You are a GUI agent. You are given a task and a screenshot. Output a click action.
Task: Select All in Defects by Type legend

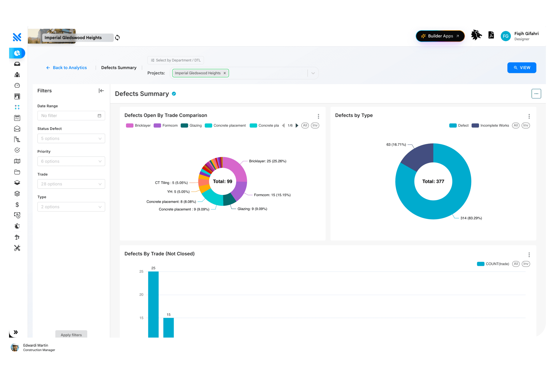pos(516,125)
